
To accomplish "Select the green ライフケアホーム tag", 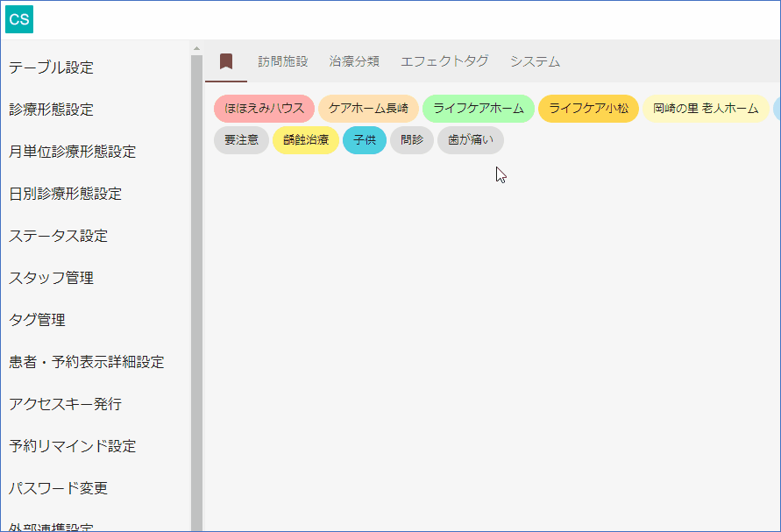I will click(479, 109).
